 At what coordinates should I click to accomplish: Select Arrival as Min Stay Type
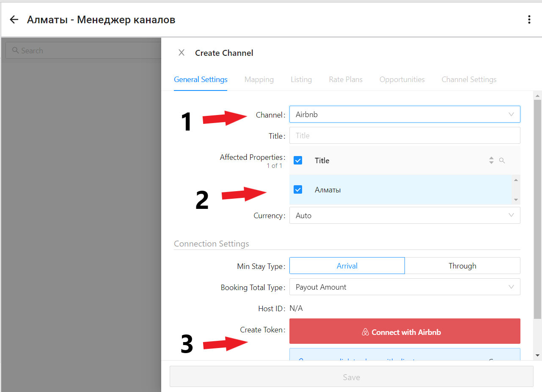tap(347, 266)
